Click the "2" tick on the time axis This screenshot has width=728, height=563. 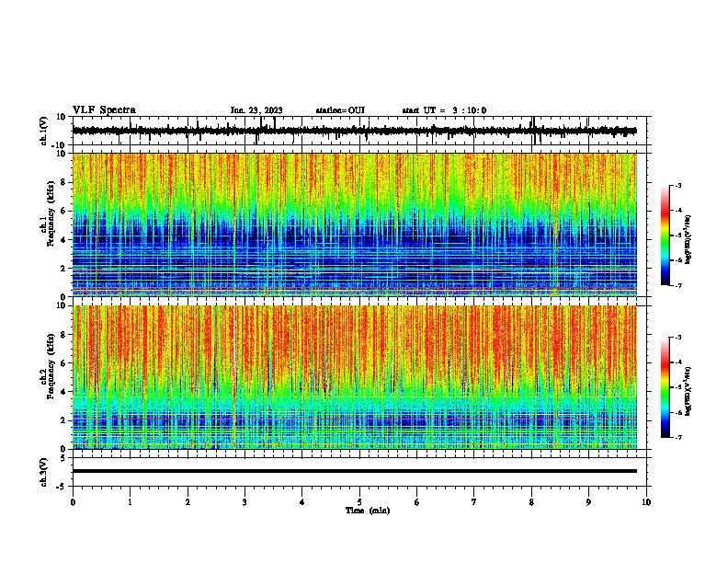pos(188,502)
